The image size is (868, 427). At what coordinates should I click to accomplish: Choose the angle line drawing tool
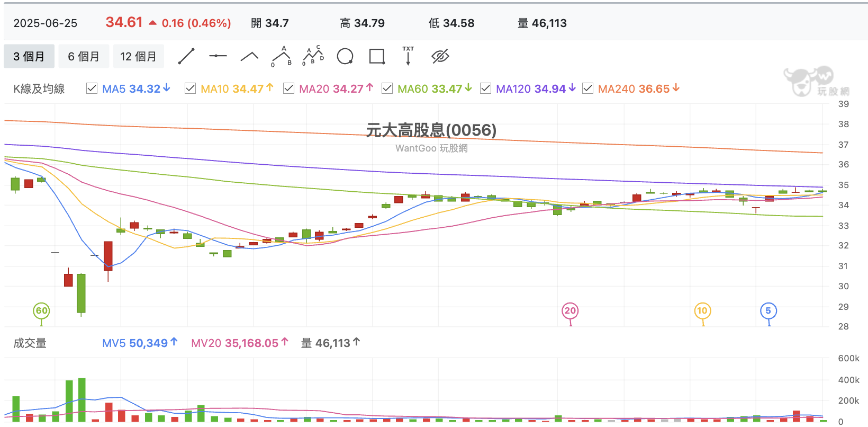pos(249,56)
